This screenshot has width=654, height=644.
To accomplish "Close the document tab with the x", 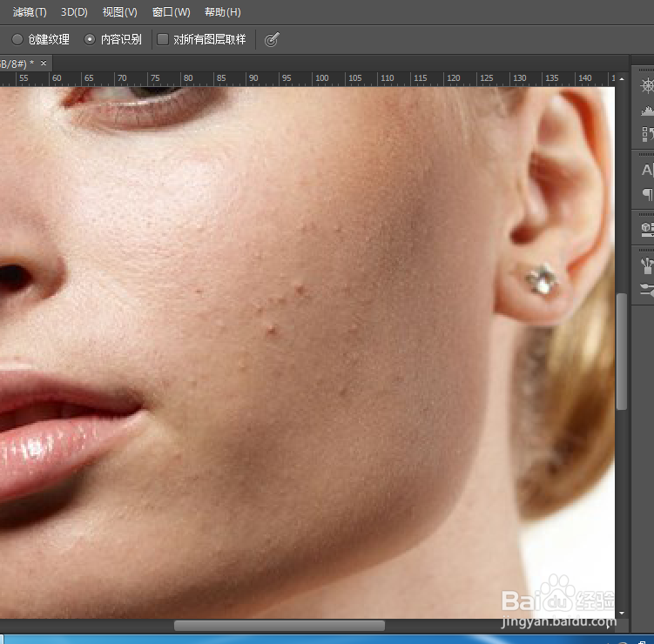I will [x=44, y=63].
